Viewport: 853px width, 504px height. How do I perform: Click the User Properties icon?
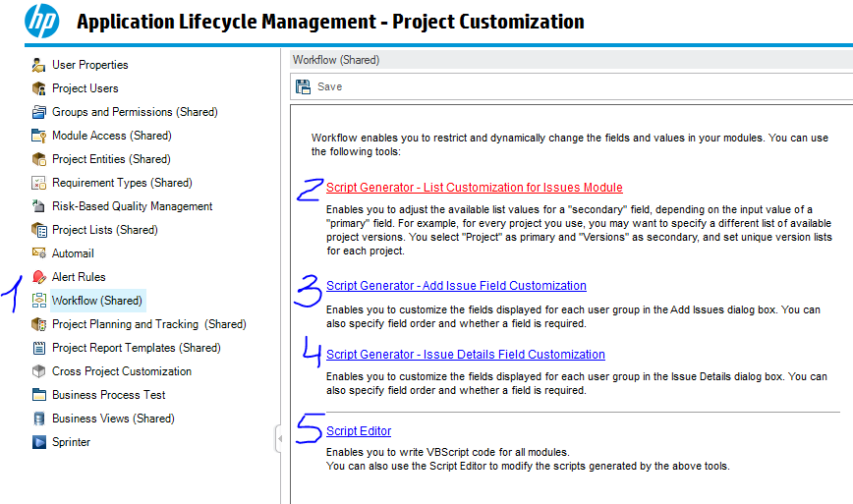[39, 65]
